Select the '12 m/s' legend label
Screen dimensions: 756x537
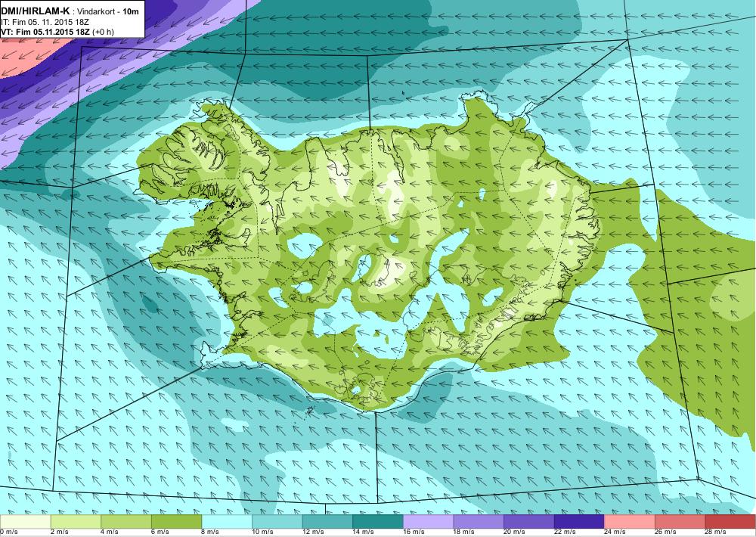click(x=313, y=532)
